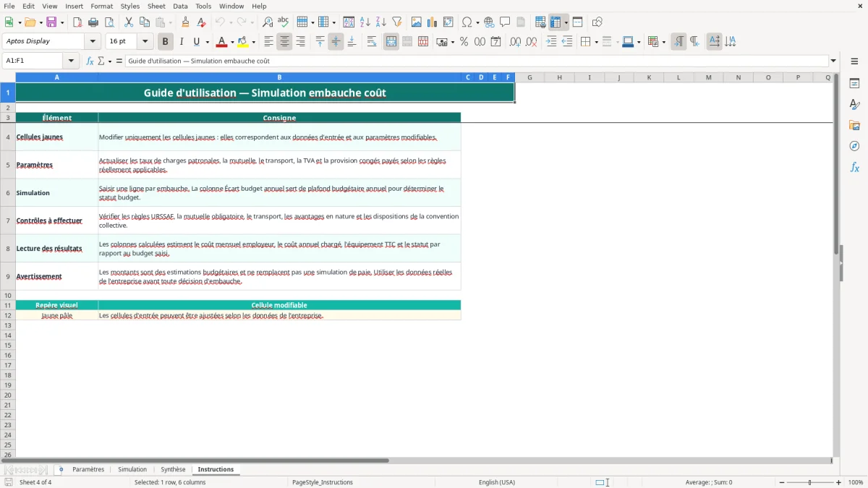Image resolution: width=868 pixels, height=488 pixels.
Task: Select row header 12
Action: (8, 316)
